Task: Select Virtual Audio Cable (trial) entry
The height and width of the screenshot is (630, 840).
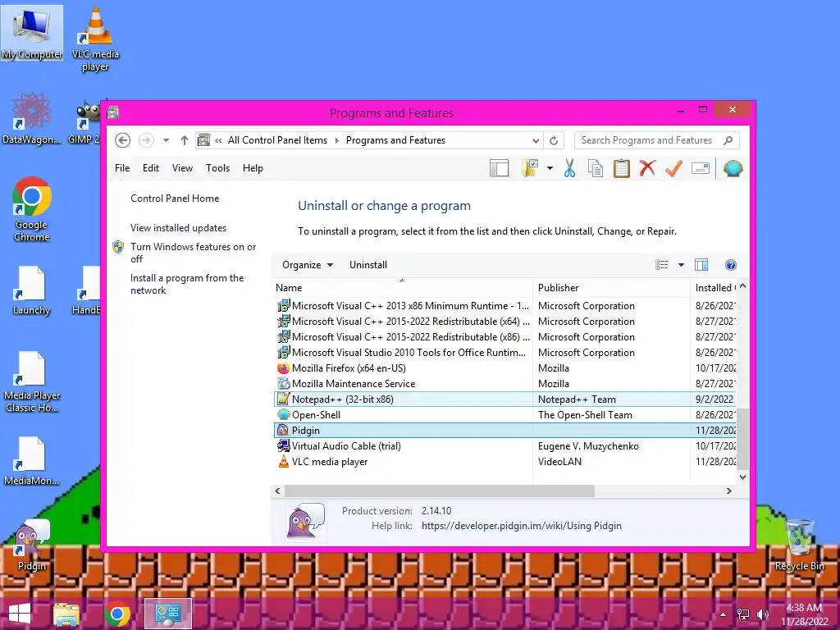Action: tap(505, 445)
